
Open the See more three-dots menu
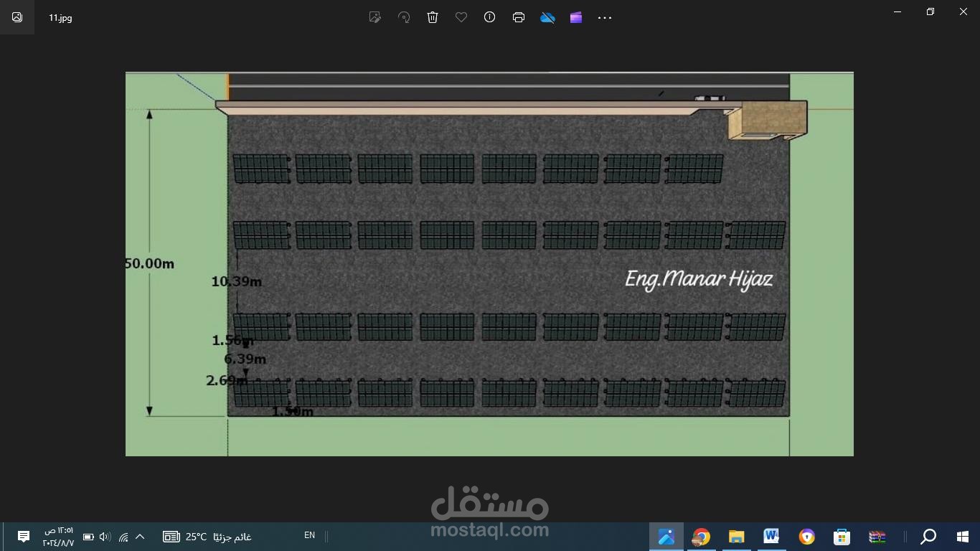tap(605, 17)
